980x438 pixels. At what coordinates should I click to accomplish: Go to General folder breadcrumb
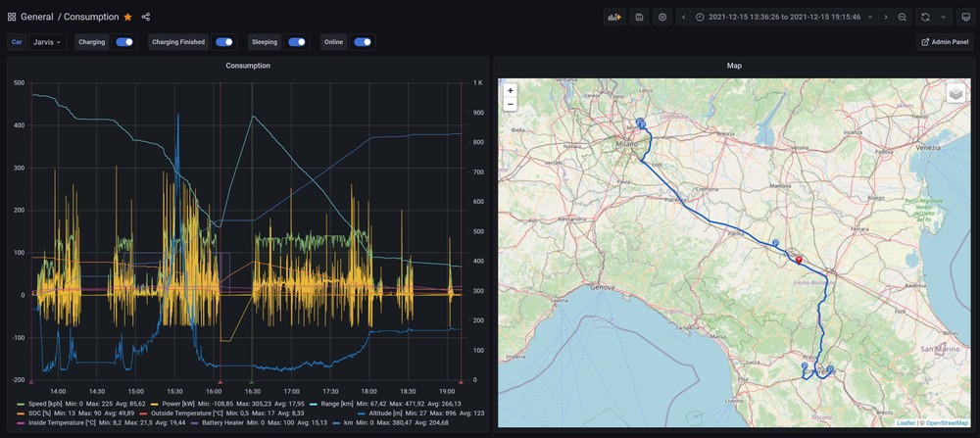tap(37, 17)
